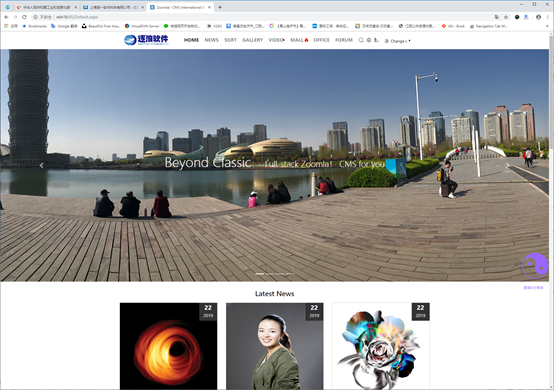Open the Git - Book bookmark
The height and width of the screenshot is (390, 554).
(453, 26)
